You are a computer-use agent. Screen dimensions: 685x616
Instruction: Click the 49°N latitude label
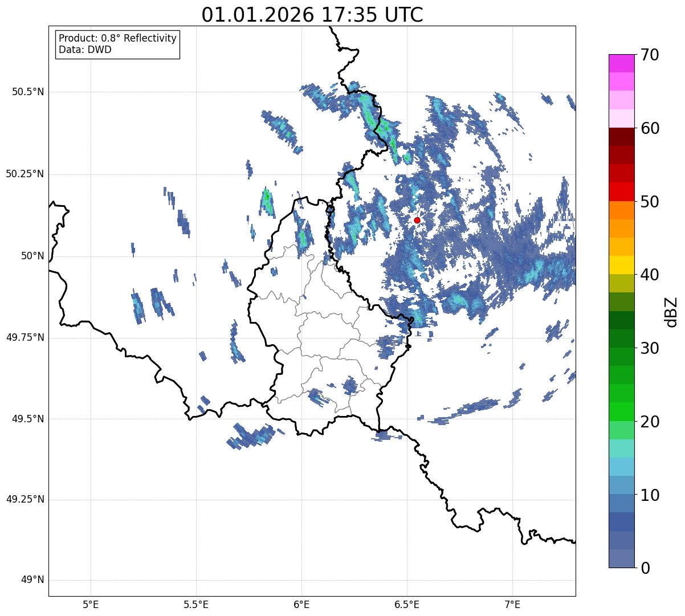(32, 580)
